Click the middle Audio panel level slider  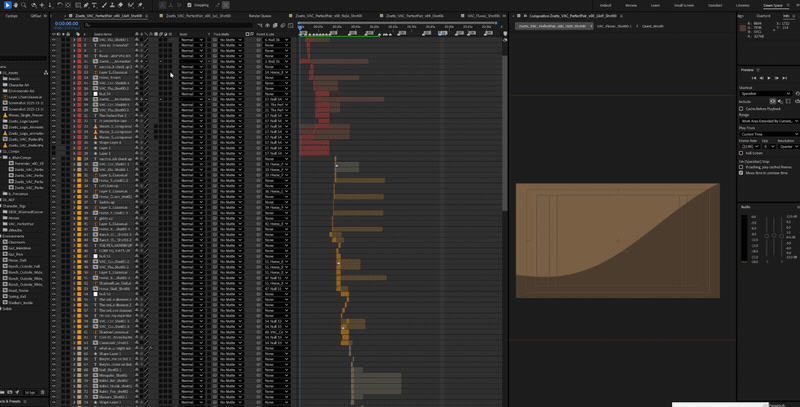(x=774, y=236)
